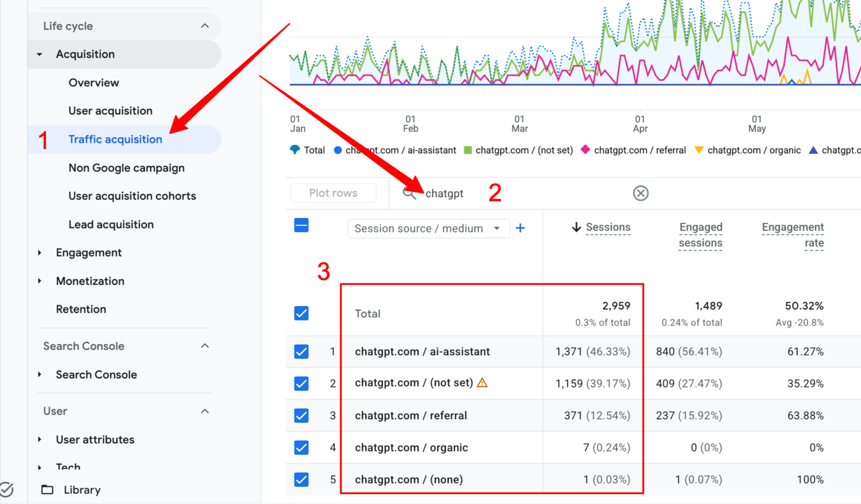Open the Acquisition Overview report

coord(94,83)
